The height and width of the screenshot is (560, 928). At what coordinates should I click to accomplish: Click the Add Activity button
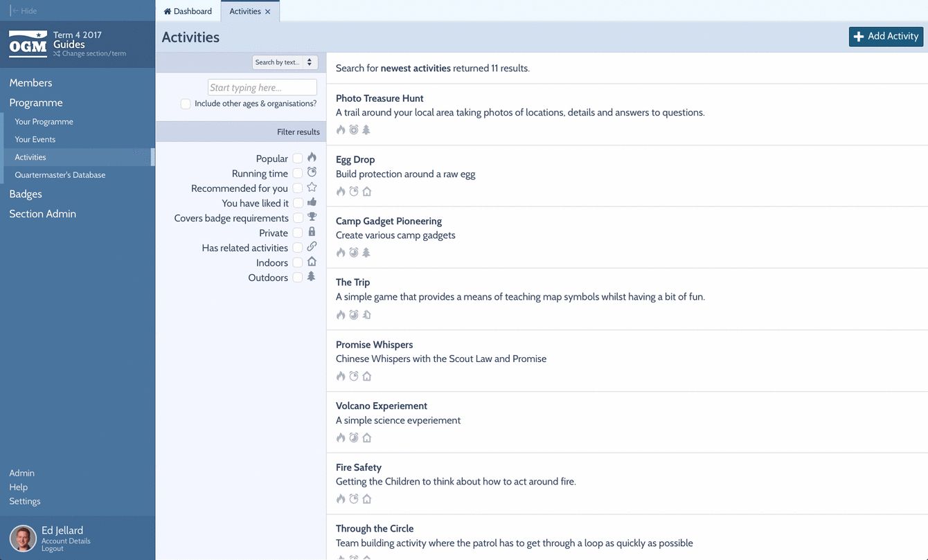coord(886,37)
